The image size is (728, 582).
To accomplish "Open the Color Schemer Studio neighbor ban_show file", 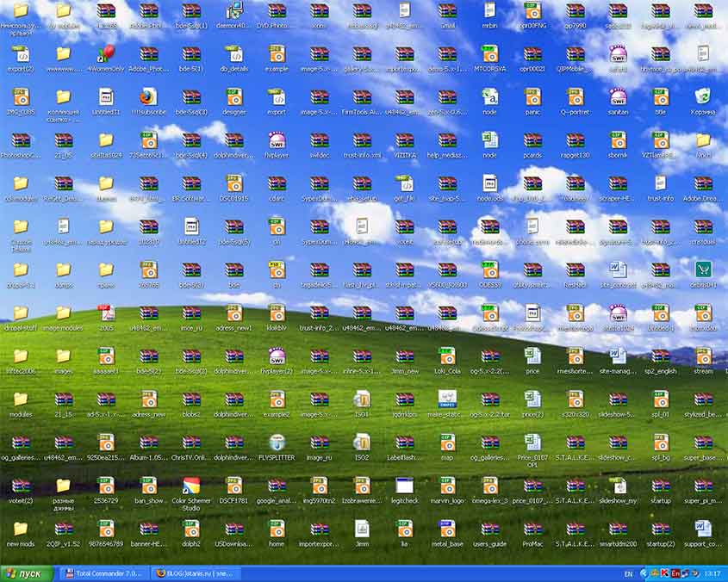I will pyautogui.click(x=148, y=485).
